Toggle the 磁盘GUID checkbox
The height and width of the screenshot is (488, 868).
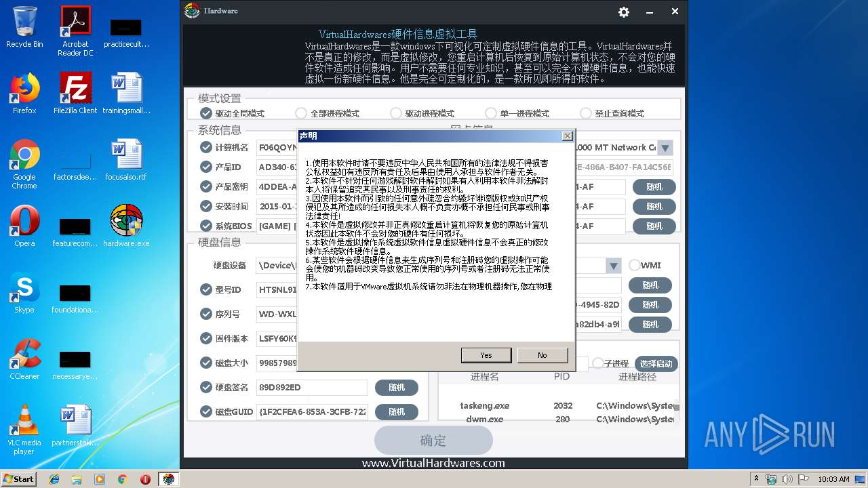coord(206,411)
